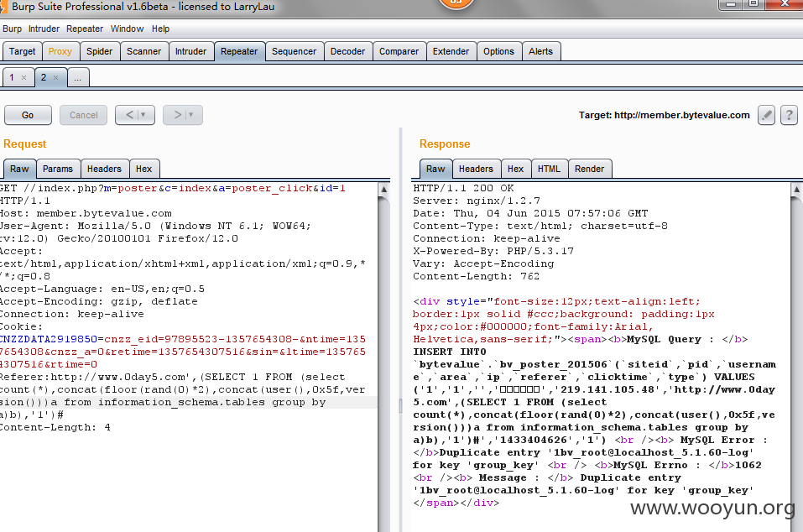
Task: Send the request with Go
Action: [x=28, y=115]
